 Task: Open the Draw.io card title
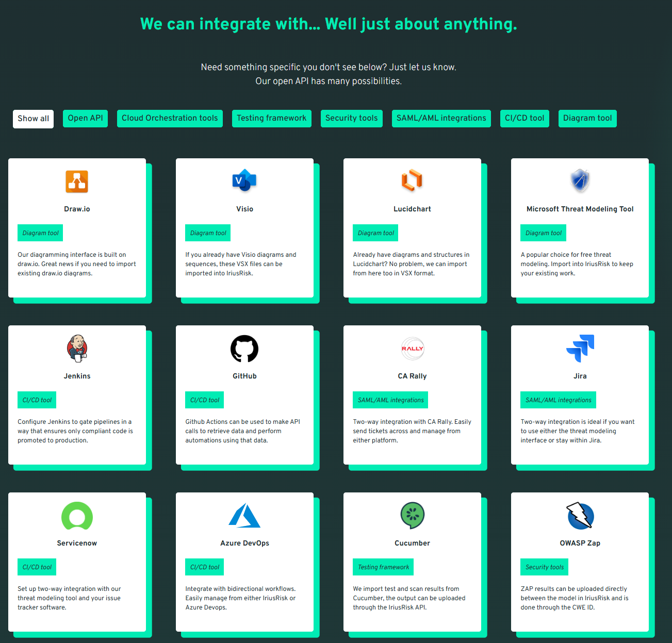tap(77, 209)
